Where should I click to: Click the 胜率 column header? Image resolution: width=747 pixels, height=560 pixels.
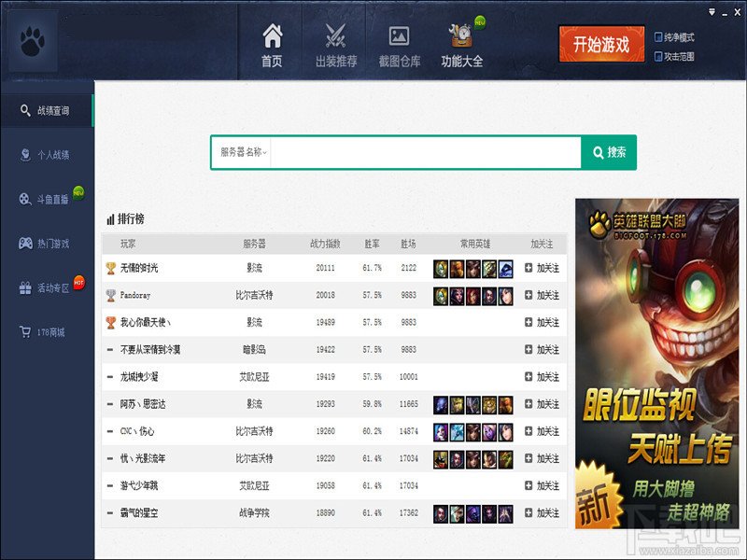372,244
